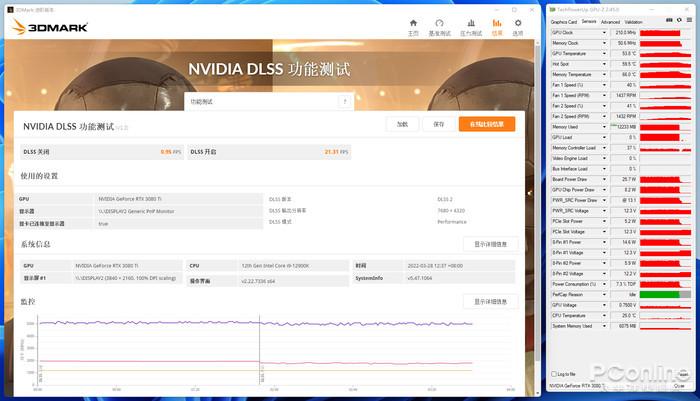Click the green PerfCap Reason graph bar

pos(659,295)
